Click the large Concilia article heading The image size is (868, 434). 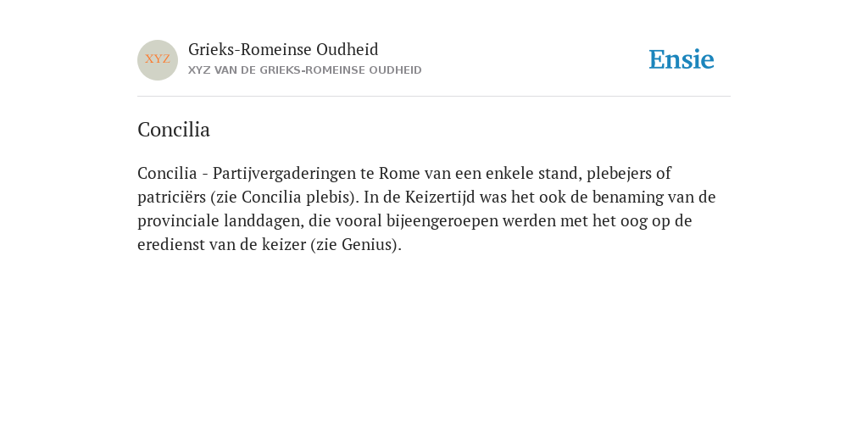click(x=174, y=130)
